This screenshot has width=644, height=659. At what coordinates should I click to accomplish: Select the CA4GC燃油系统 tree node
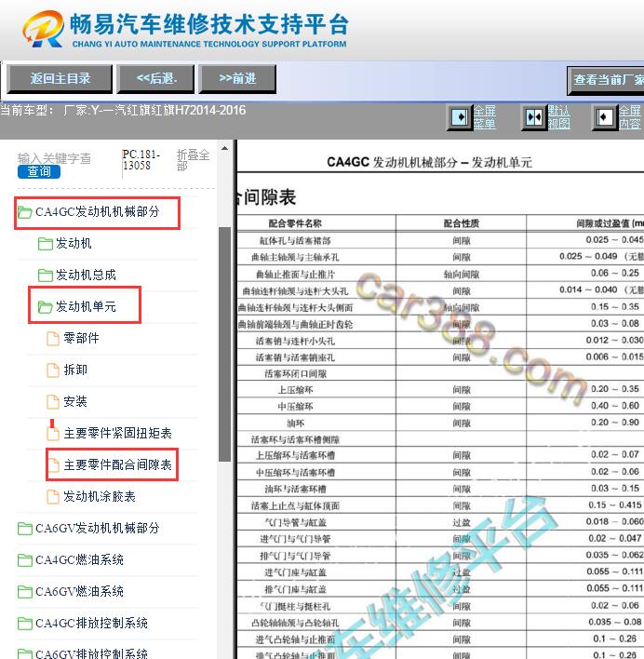coord(79,559)
